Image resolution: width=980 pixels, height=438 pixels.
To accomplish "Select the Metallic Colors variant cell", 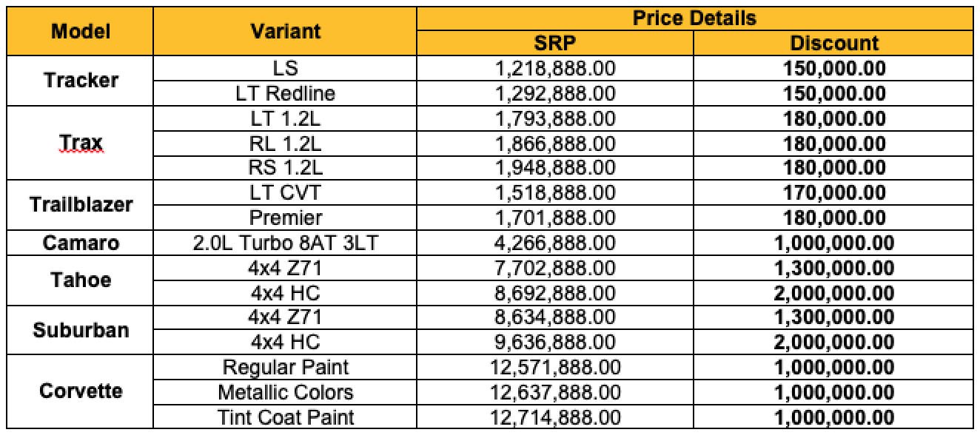I will [x=285, y=391].
